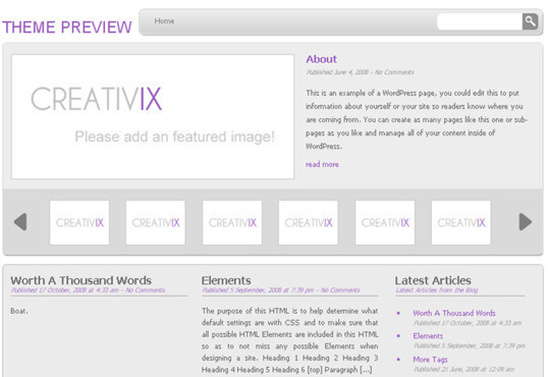Screen dimensions: 550x377
Task: Click the Latest Articles heading
Action: point(433,281)
